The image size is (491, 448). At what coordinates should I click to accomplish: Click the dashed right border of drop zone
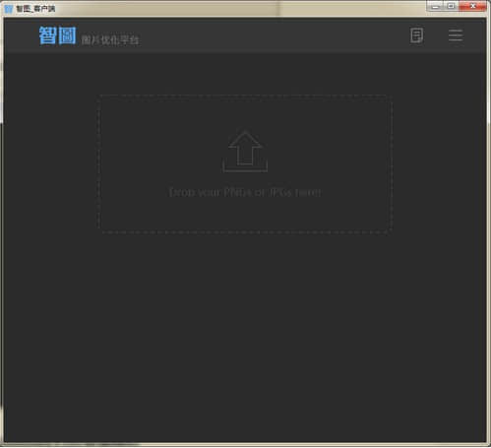click(x=392, y=164)
